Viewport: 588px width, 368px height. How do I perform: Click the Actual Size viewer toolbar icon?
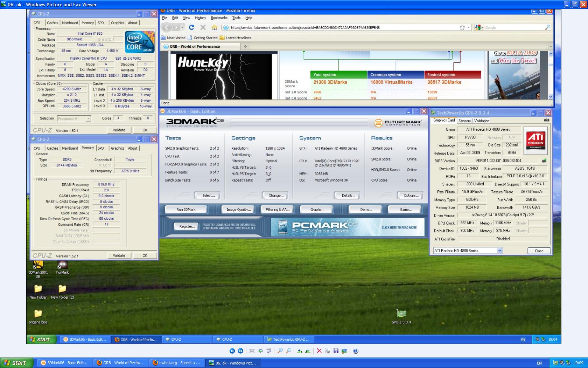click(260, 351)
